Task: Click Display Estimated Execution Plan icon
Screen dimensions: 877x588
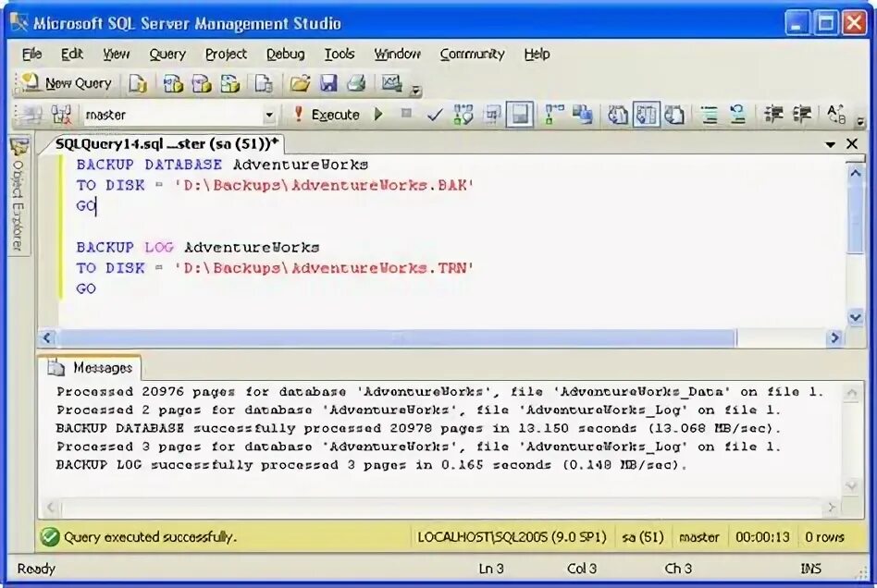Action: tap(463, 115)
